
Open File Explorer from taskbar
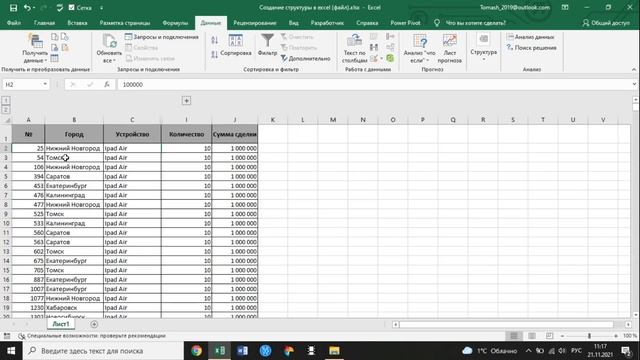point(334,351)
